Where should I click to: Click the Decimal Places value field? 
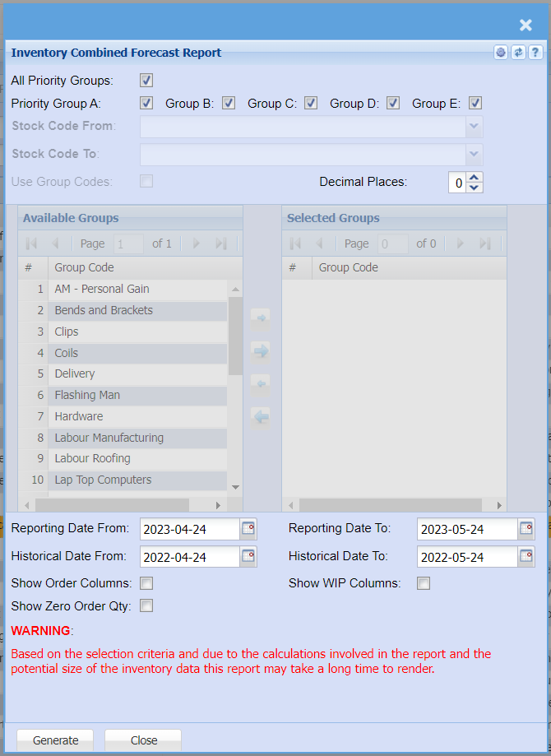point(457,183)
